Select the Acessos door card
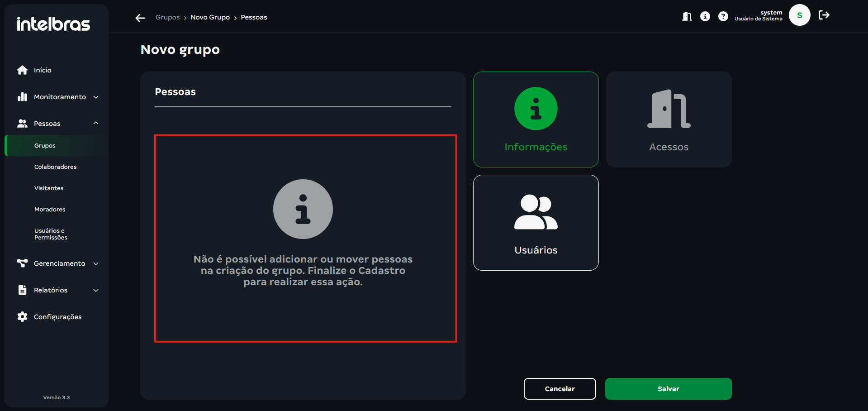The width and height of the screenshot is (868, 411). click(x=668, y=119)
